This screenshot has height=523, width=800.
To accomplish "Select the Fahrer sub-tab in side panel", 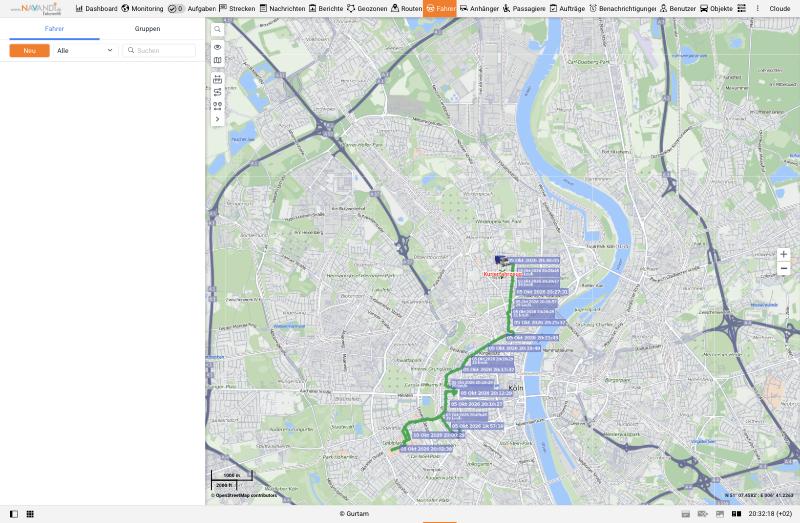I will click(54, 29).
